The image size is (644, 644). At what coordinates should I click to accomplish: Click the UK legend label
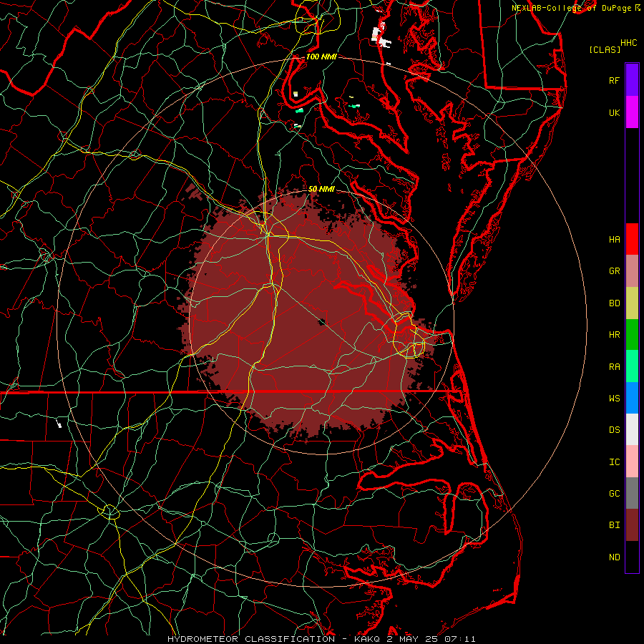(614, 112)
